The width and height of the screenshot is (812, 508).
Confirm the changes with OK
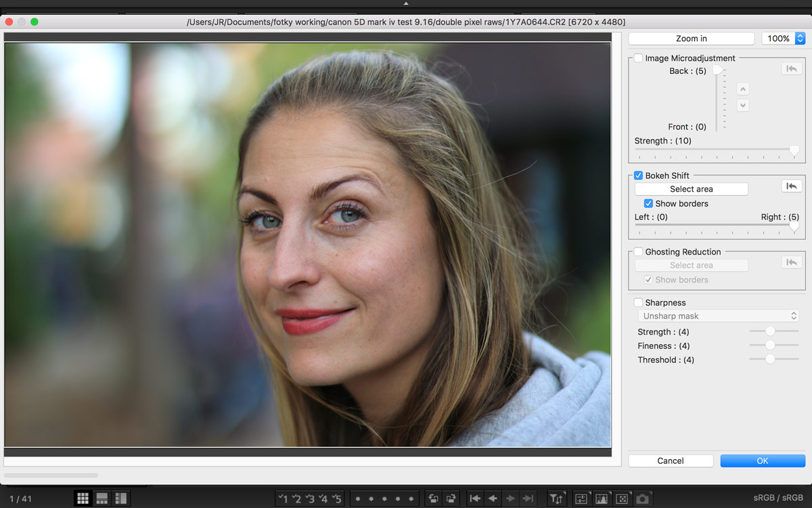tap(762, 461)
